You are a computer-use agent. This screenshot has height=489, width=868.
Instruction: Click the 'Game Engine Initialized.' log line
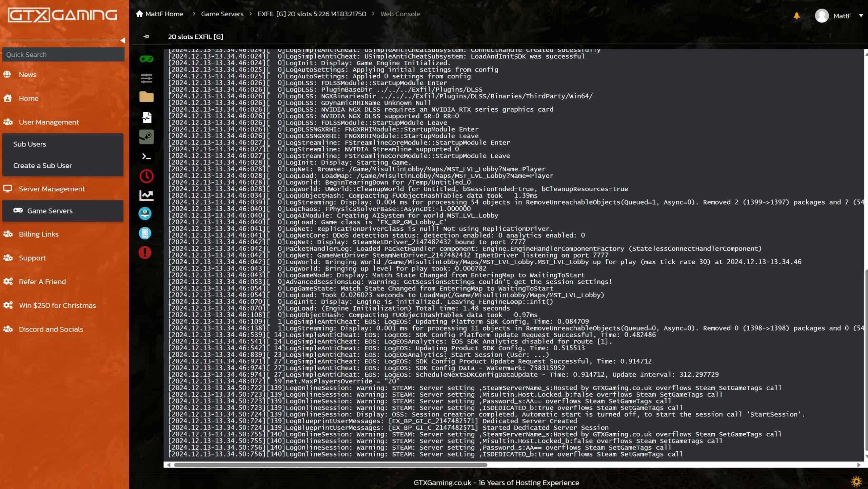point(309,63)
